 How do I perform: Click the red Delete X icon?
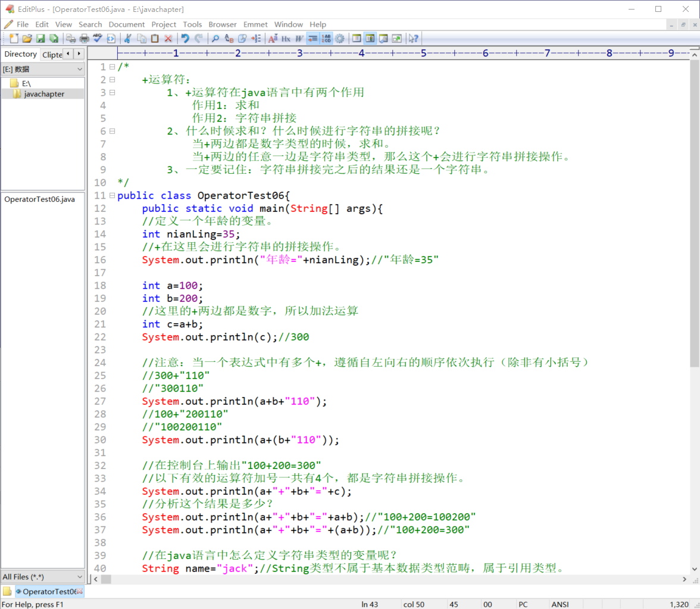[x=168, y=39]
